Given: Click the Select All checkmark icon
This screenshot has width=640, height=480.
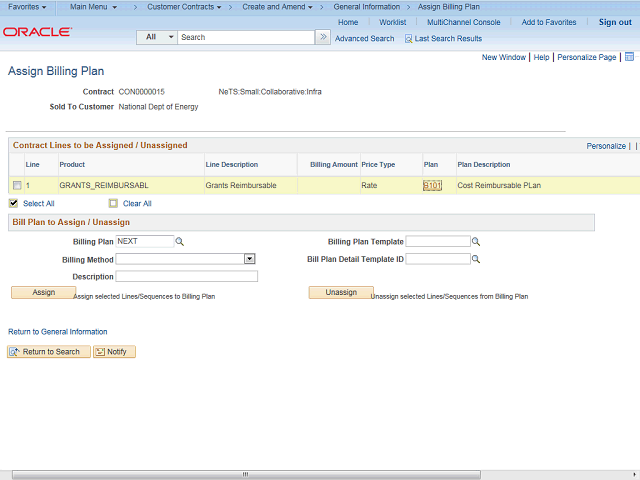Looking at the screenshot, I should [14, 203].
